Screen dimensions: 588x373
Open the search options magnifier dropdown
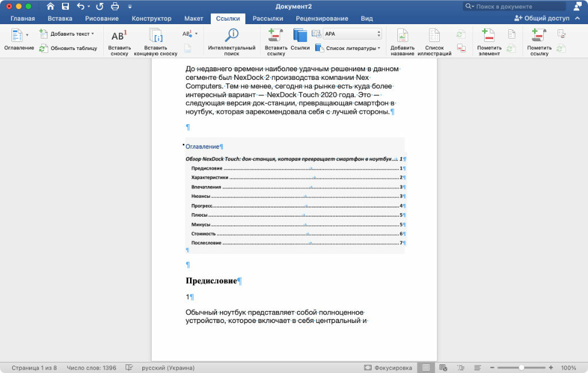470,6
